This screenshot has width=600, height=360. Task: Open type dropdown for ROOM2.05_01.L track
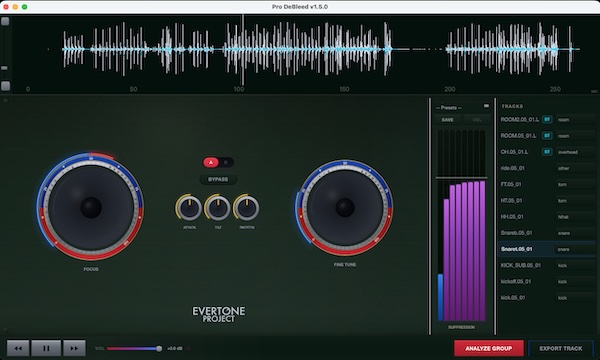[x=575, y=120]
